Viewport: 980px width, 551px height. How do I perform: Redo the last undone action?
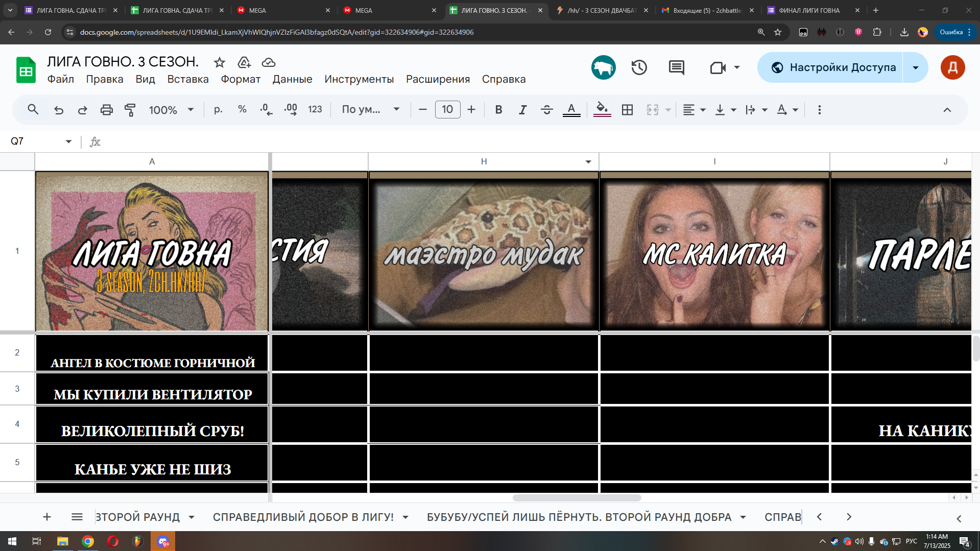click(x=82, y=109)
